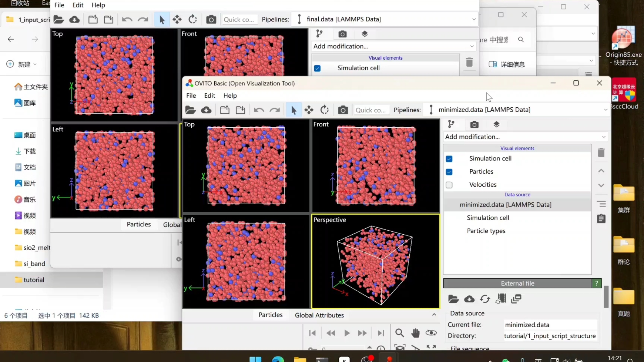Screen dimensions: 644x362
Task: Uncheck the Simulation cell visual element
Action: tap(449, 159)
